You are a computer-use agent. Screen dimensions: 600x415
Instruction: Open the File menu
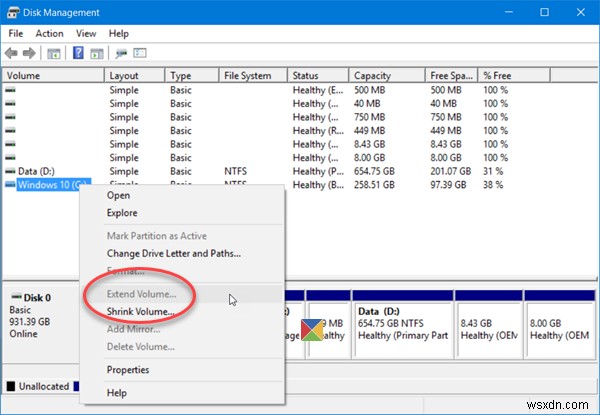coord(16,34)
